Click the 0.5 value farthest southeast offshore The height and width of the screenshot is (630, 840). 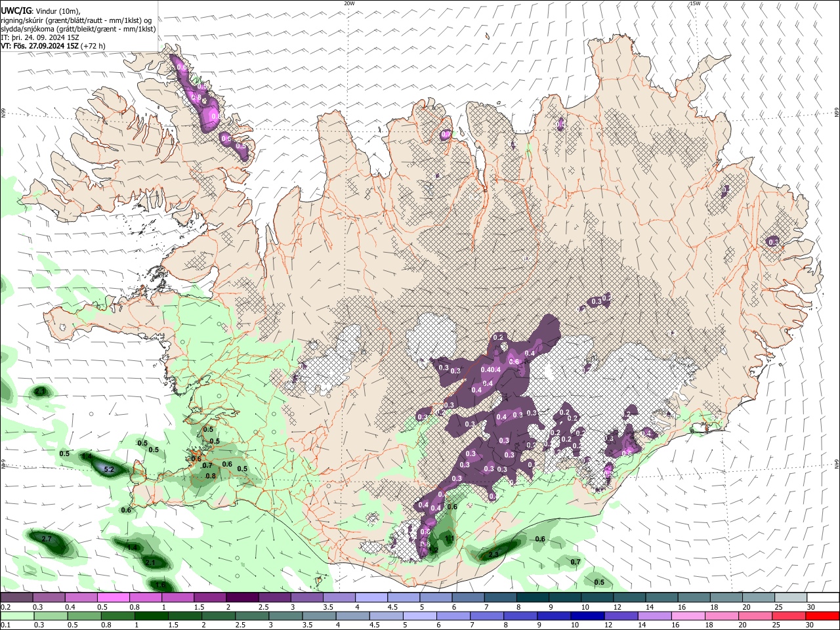pos(599,582)
